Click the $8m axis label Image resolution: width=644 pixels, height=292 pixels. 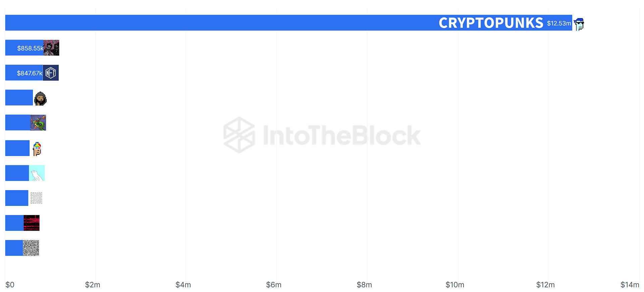(364, 285)
